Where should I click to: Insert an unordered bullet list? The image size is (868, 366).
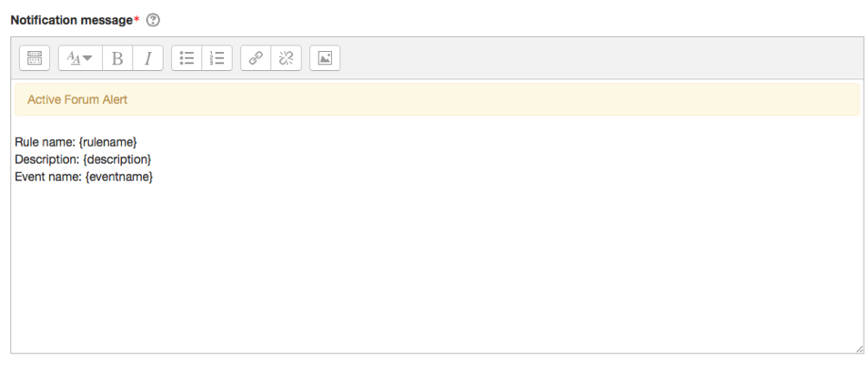click(x=187, y=58)
